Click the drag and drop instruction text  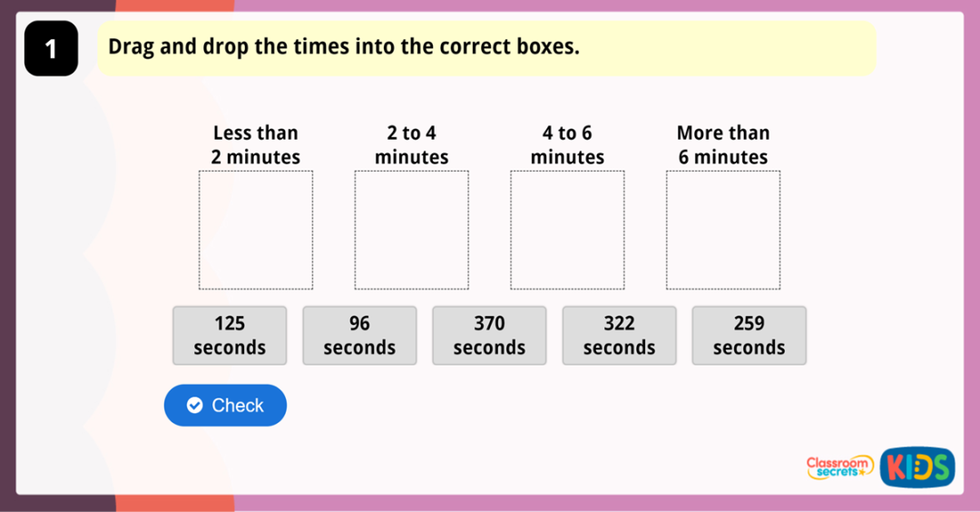point(343,47)
